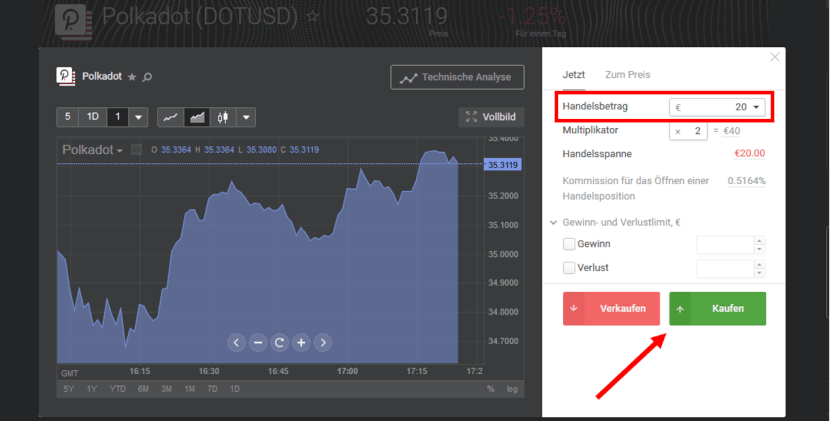The width and height of the screenshot is (830, 421).
Task: Switch to the Zum Preis tab
Action: coord(628,75)
